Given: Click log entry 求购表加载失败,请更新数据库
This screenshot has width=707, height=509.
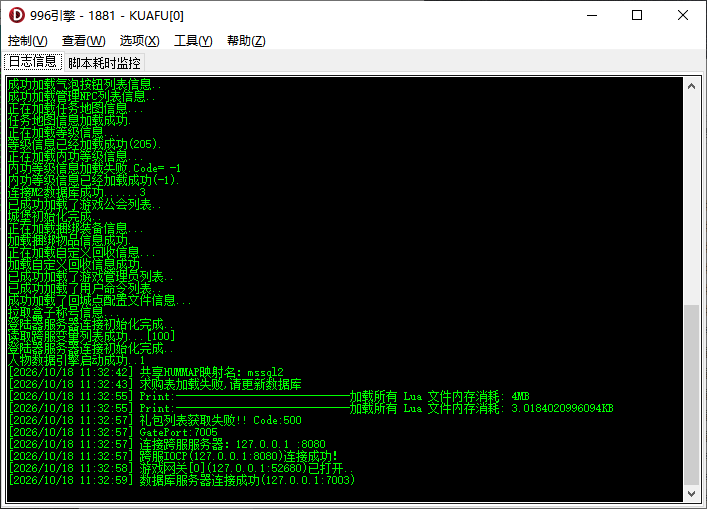Looking at the screenshot, I should [155, 384].
